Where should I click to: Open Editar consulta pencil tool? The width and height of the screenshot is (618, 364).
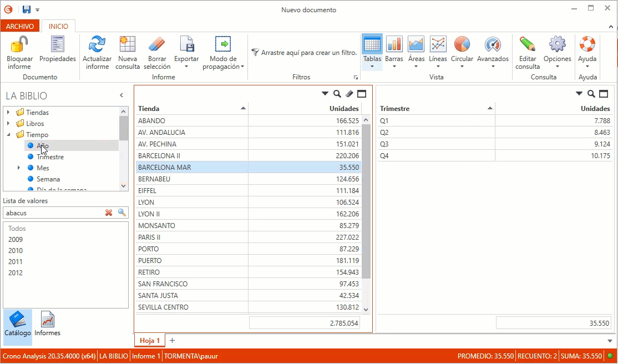(x=527, y=44)
